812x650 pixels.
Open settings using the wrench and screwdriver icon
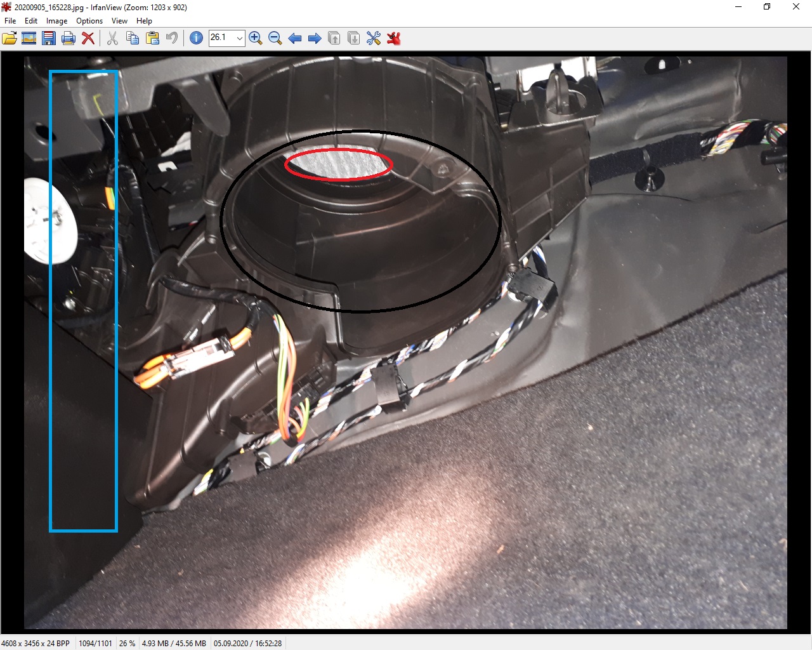pyautogui.click(x=374, y=39)
